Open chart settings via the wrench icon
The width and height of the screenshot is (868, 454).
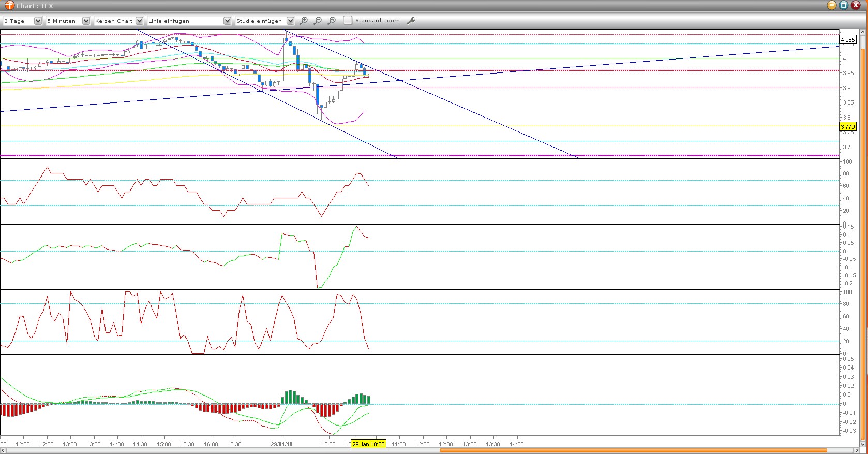pyautogui.click(x=411, y=21)
